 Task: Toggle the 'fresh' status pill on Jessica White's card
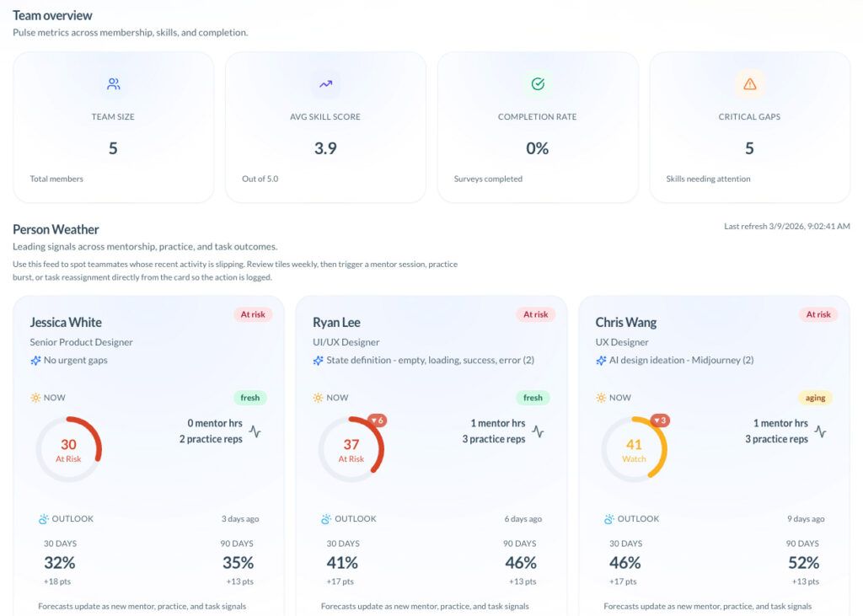coord(250,397)
